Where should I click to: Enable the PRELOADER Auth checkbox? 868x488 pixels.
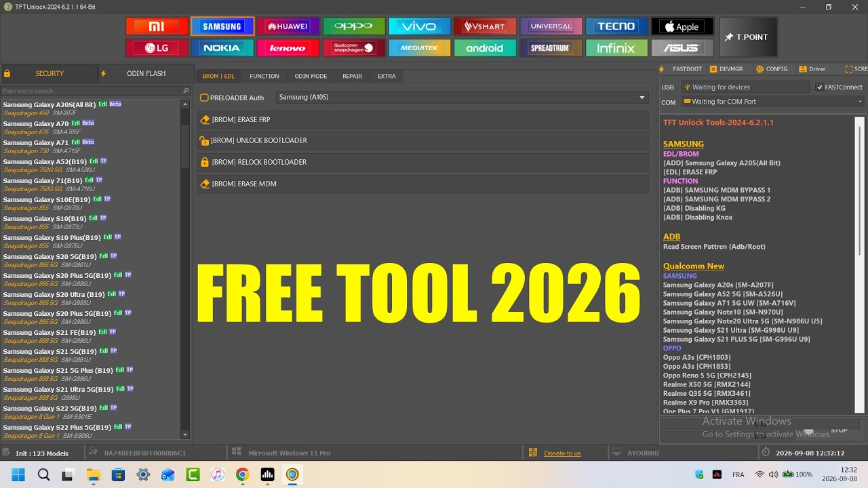click(x=204, y=98)
